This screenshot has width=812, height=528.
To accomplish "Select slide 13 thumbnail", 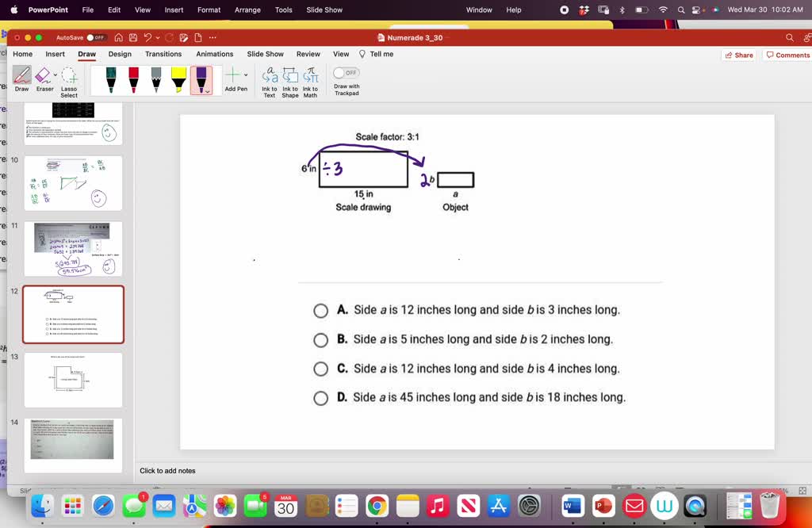I will pyautogui.click(x=73, y=380).
